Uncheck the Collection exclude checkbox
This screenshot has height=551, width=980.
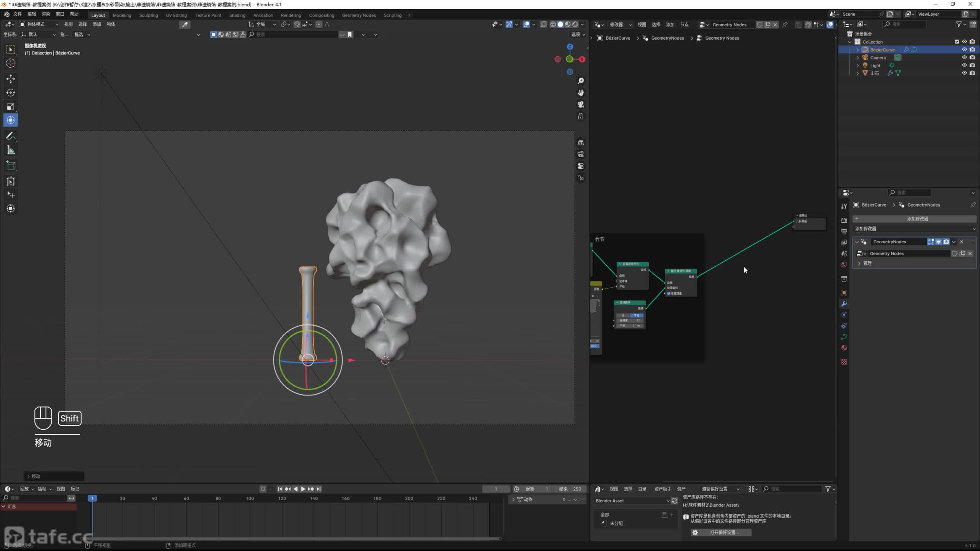(x=957, y=42)
